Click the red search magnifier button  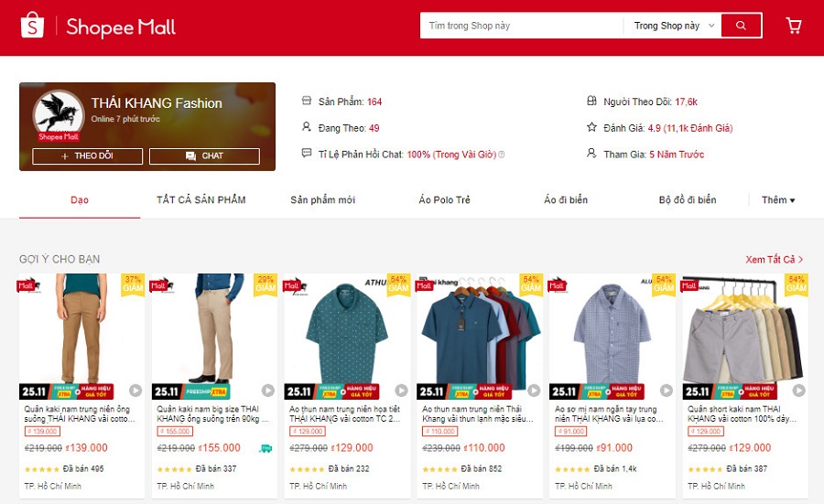tap(741, 26)
